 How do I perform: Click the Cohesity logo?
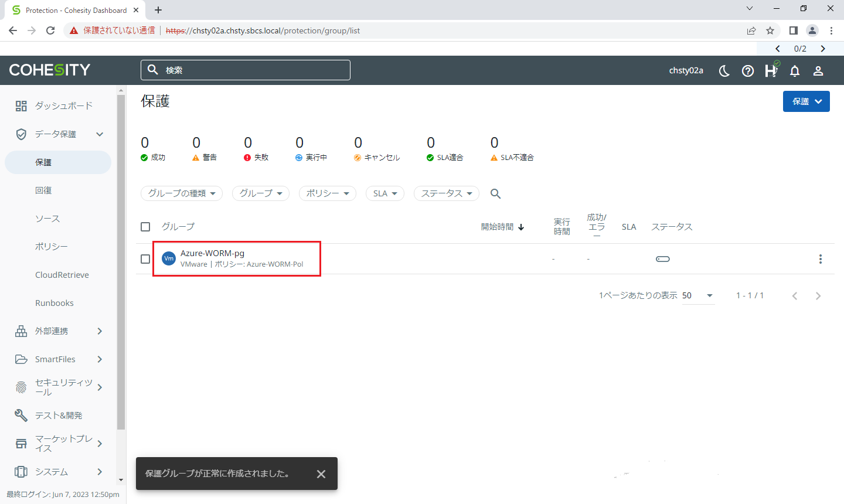50,70
